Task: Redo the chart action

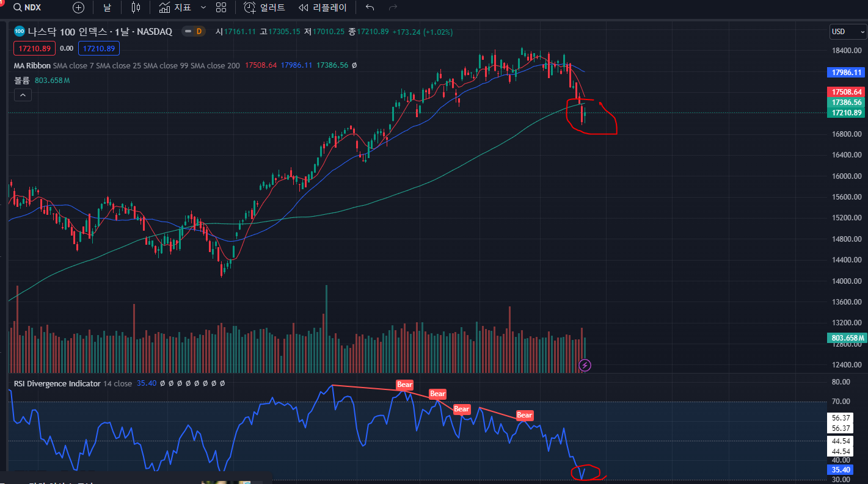Action: (x=393, y=8)
